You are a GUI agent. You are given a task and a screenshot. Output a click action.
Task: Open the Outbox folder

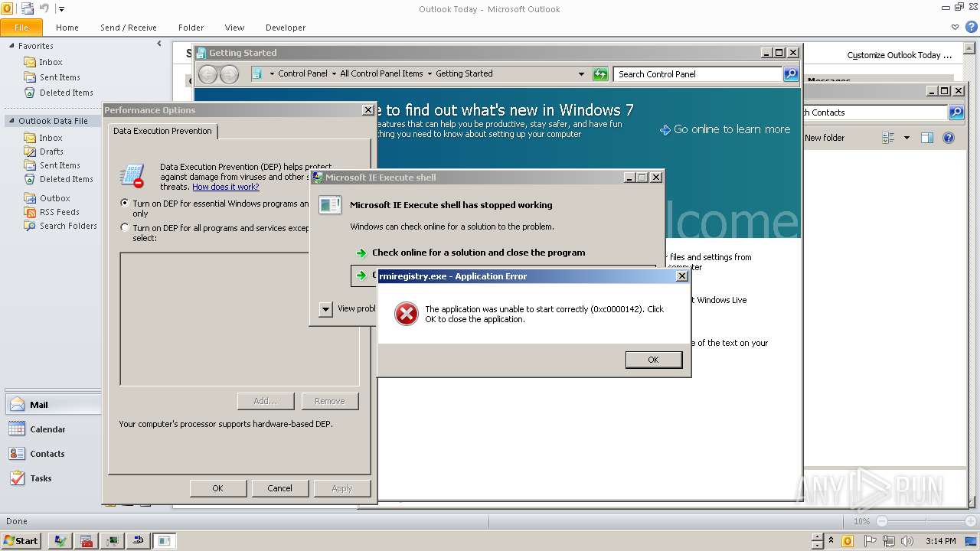point(54,198)
